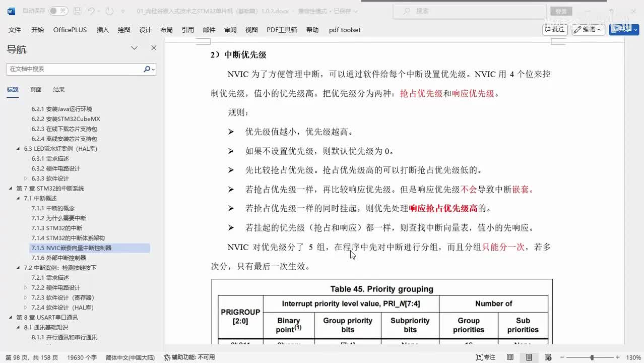Expand the 7.2.2 硬件电路设计 heading

click(26, 287)
